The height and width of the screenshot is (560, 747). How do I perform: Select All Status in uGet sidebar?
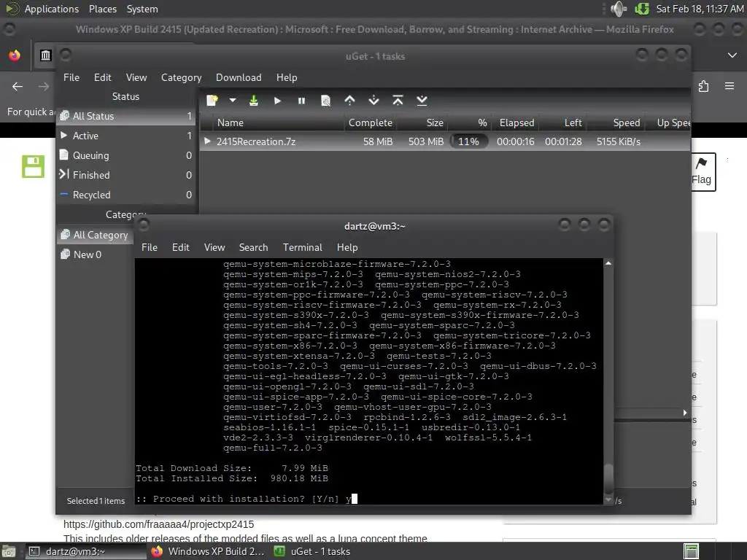pos(126,116)
